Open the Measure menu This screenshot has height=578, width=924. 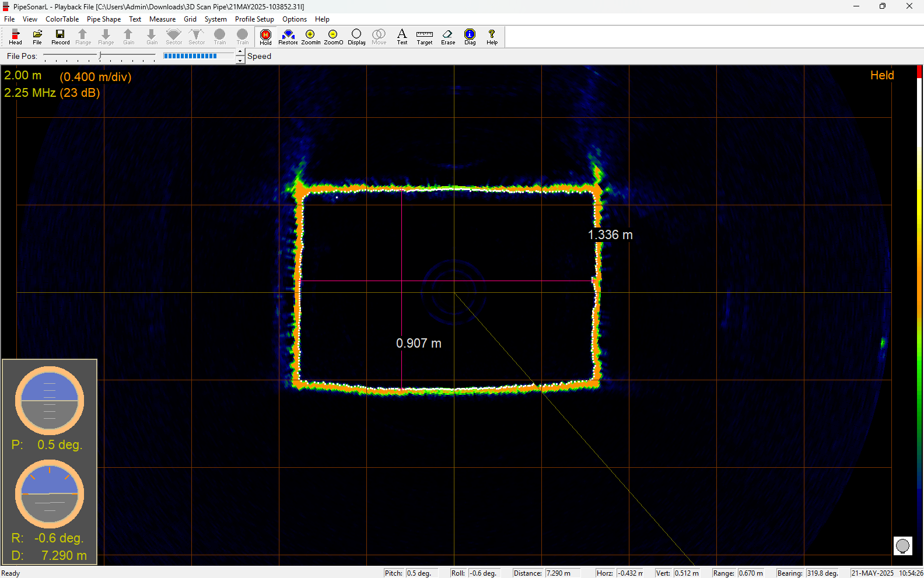point(162,19)
